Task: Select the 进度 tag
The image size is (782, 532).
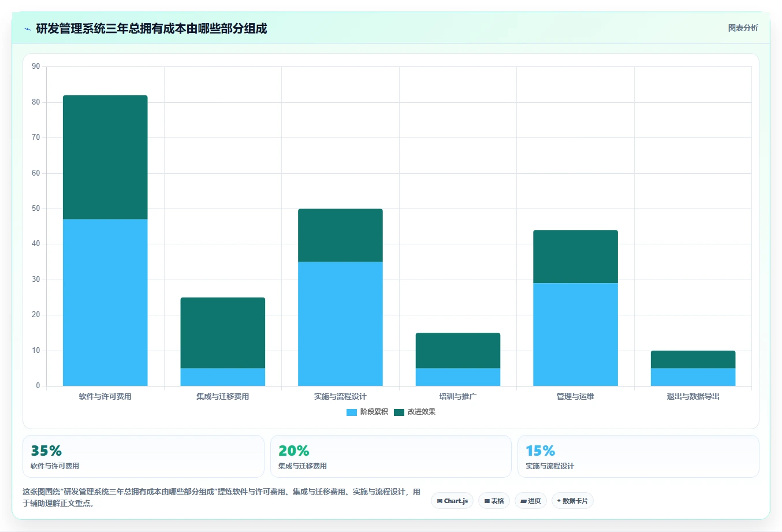Action: (x=531, y=501)
